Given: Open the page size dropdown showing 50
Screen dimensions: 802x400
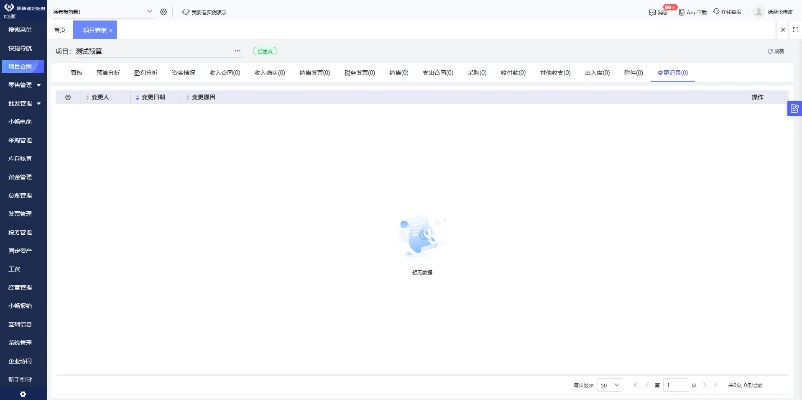Looking at the screenshot, I should click(x=610, y=385).
